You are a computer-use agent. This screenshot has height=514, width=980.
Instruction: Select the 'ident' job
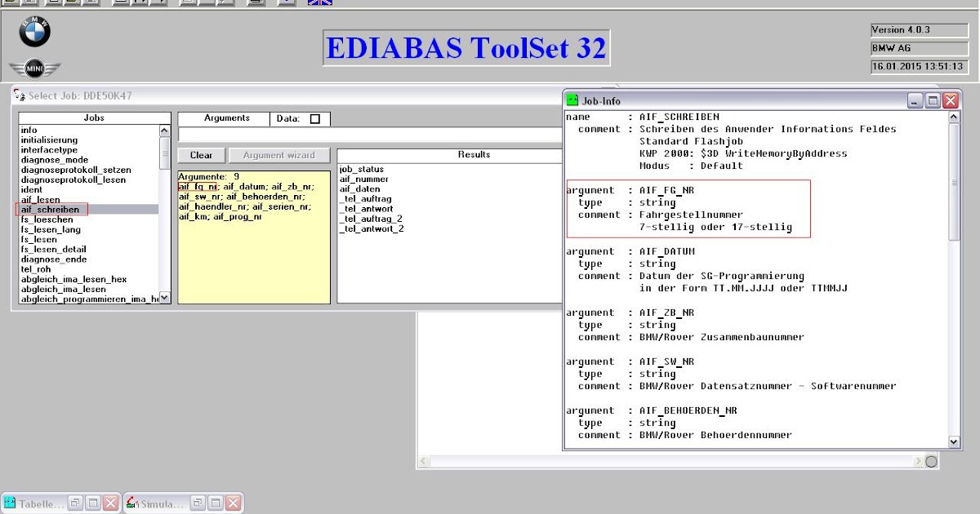click(31, 189)
